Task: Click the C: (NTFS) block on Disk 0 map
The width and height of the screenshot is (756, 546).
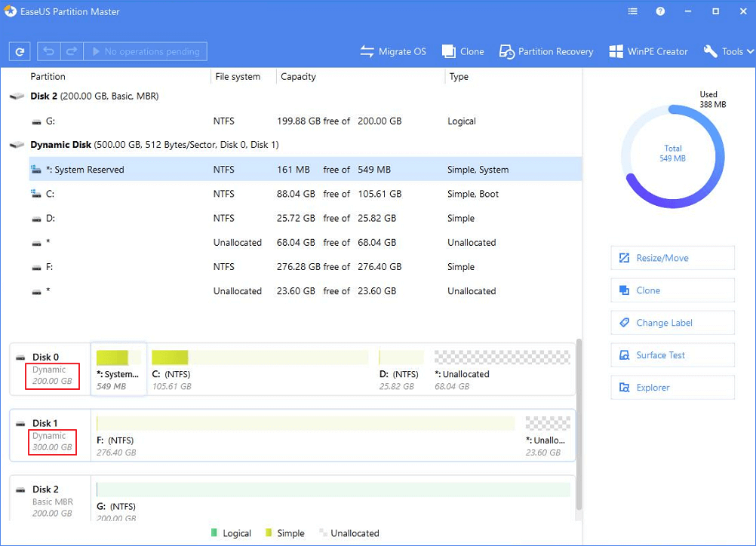Action: [260, 370]
